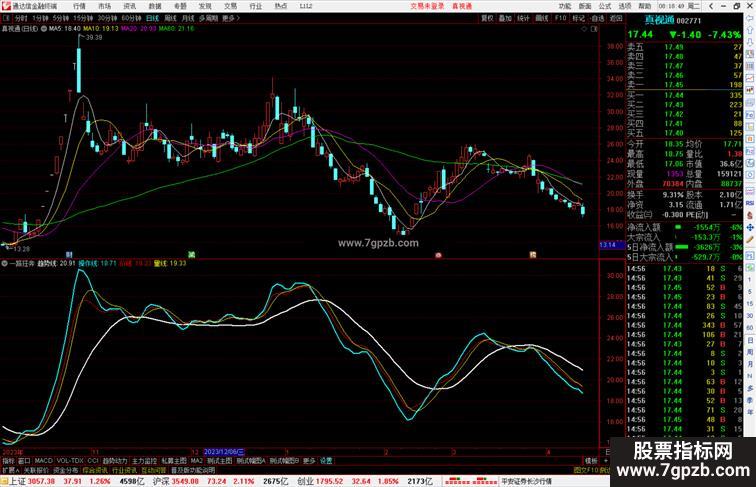The width and height of the screenshot is (756, 487).
Task: Open the 资讯 menu
Action: 130,6
